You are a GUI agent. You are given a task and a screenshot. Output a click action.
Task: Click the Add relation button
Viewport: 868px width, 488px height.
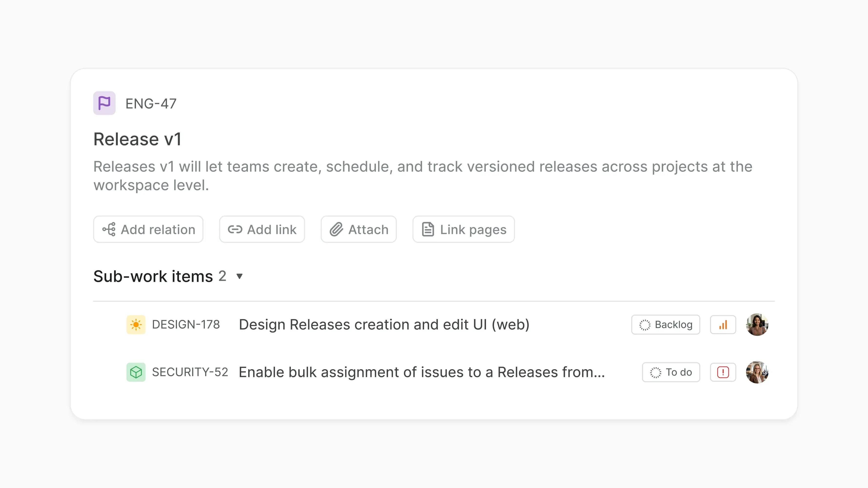[148, 229]
